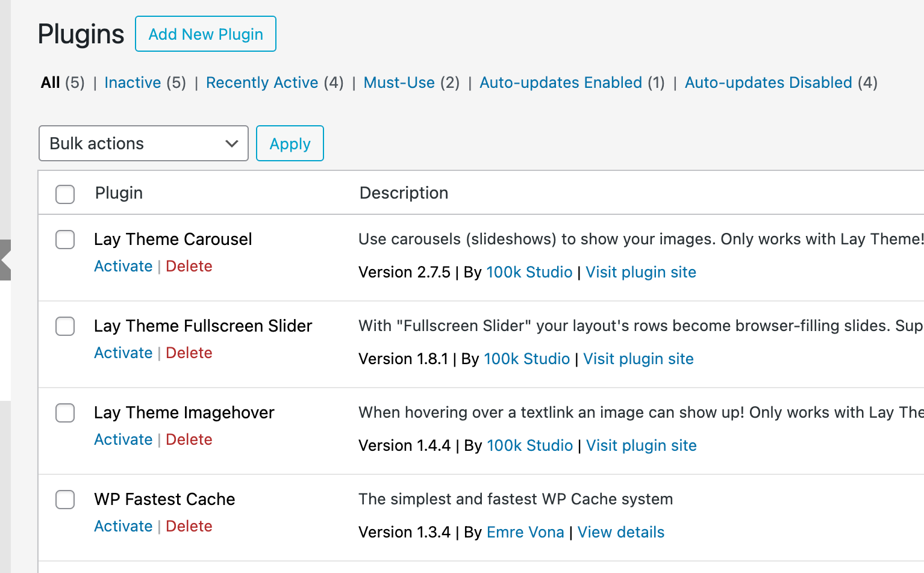Activate the WP Fastest Cache plugin

point(123,526)
